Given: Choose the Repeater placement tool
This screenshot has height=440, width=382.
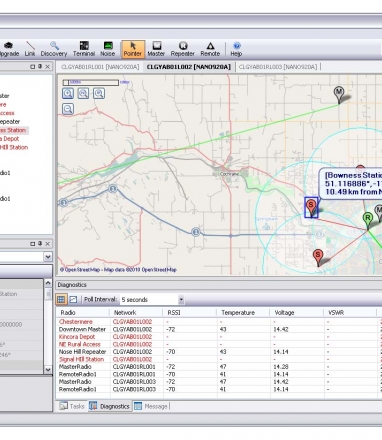Looking at the screenshot, I should tap(183, 49).
